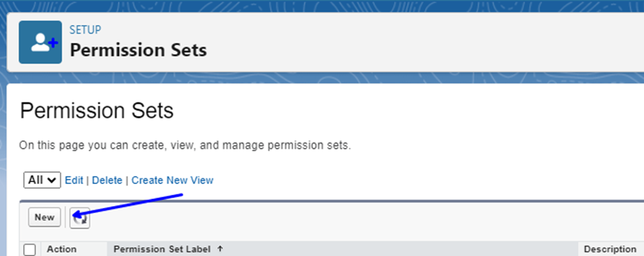Sort by Permission Set Label column

click(162, 249)
